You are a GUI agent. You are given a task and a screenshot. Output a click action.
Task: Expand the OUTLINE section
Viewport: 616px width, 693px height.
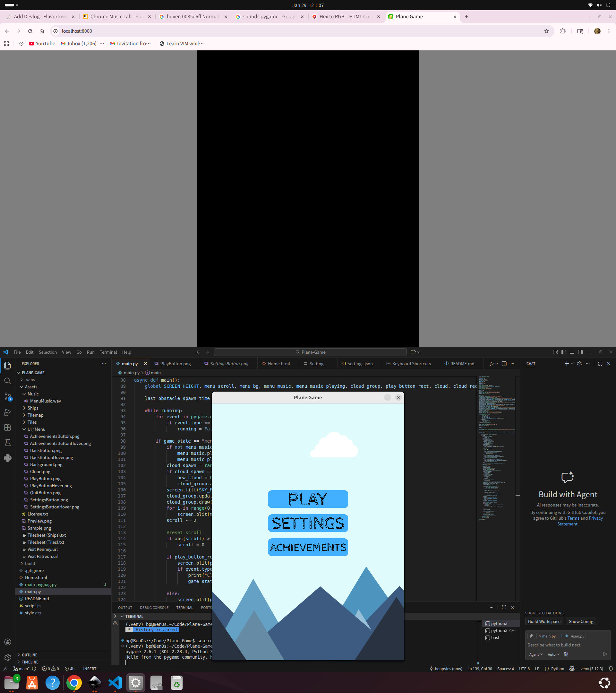coord(30,655)
